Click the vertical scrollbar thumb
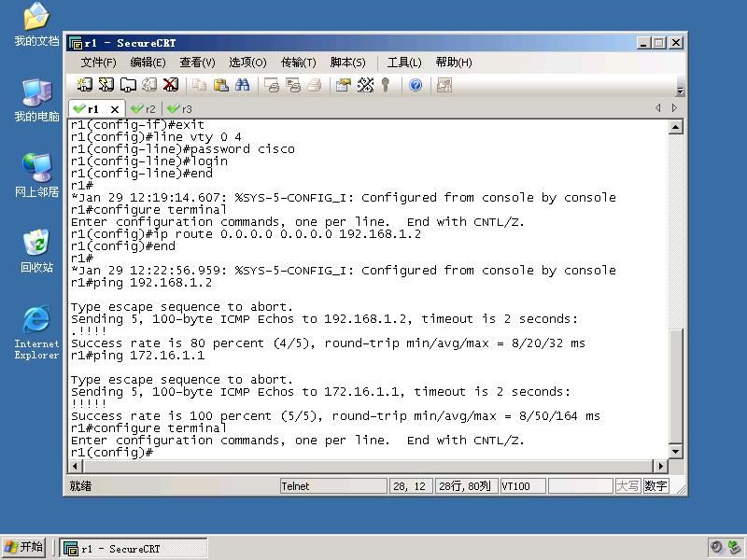The height and width of the screenshot is (560, 747). tap(675, 385)
